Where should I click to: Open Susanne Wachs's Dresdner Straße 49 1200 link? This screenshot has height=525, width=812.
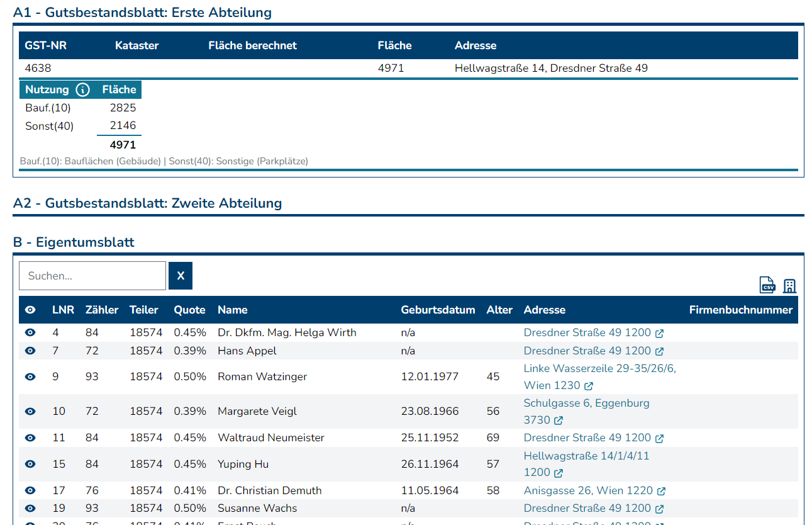(587, 508)
